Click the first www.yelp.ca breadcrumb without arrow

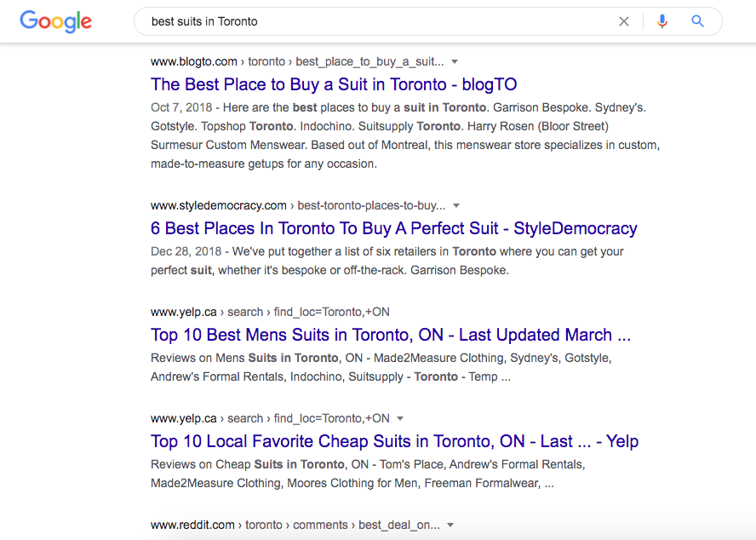pos(270,313)
